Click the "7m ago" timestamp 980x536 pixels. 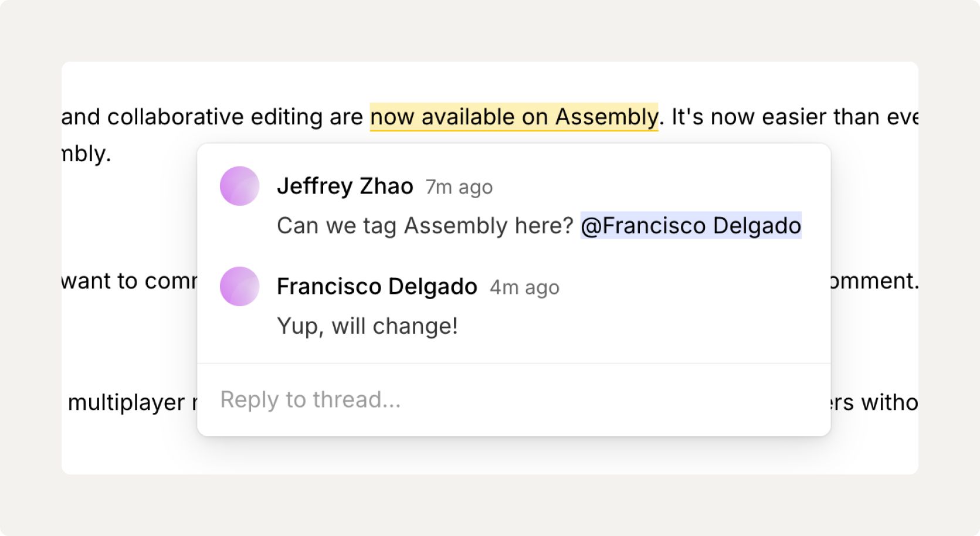point(459,187)
